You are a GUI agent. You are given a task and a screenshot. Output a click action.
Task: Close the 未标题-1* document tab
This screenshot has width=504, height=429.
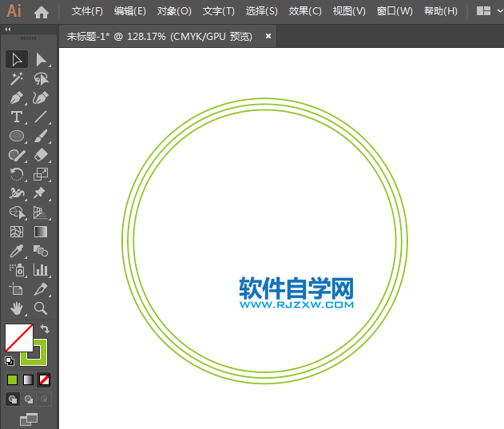(x=268, y=36)
